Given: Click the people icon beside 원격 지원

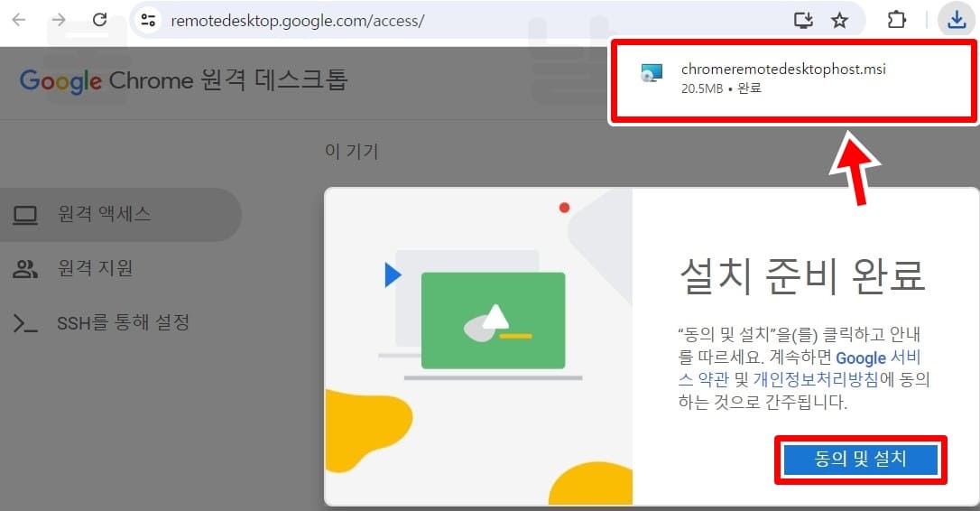Looking at the screenshot, I should (x=25, y=269).
